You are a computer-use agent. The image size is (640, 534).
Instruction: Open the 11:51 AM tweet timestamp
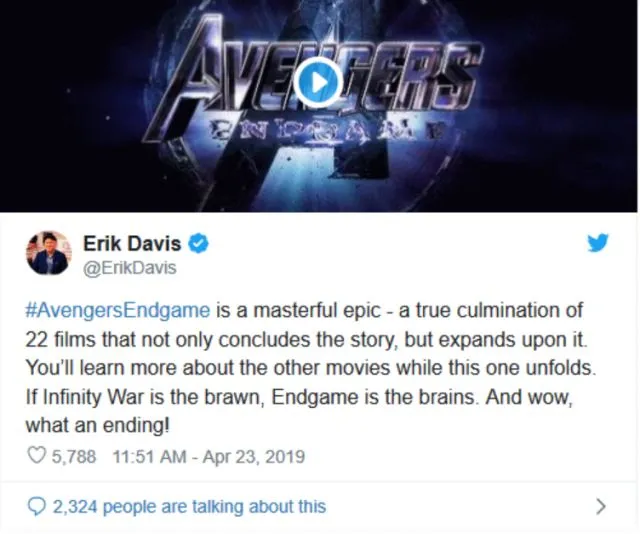[149, 456]
